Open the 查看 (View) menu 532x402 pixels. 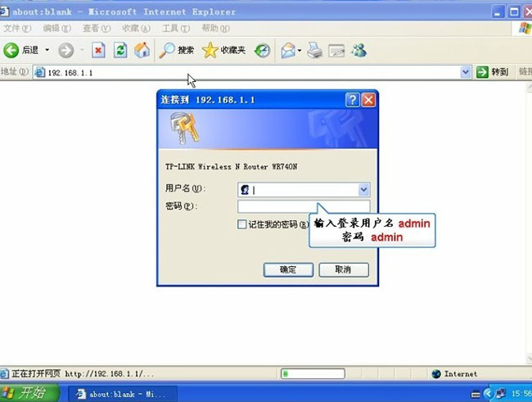97,28
